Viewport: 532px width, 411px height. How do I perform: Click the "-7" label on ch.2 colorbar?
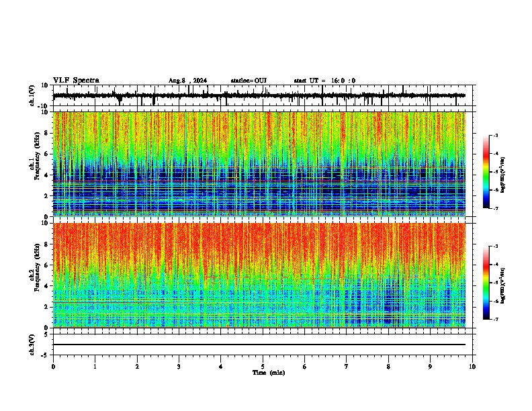495,319
